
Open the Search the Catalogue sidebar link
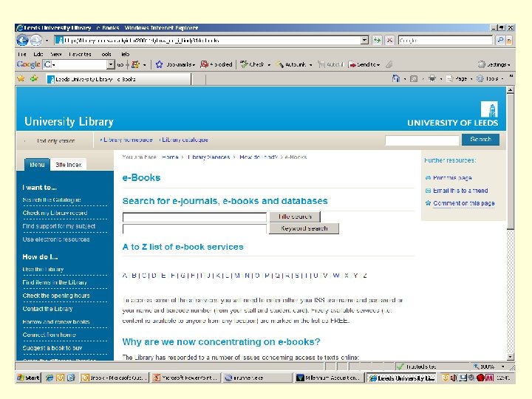52,199
